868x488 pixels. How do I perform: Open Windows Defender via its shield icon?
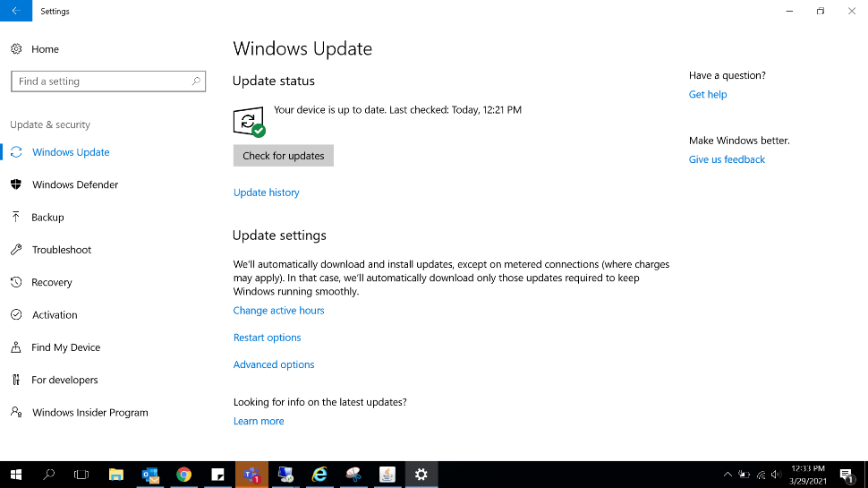16,184
